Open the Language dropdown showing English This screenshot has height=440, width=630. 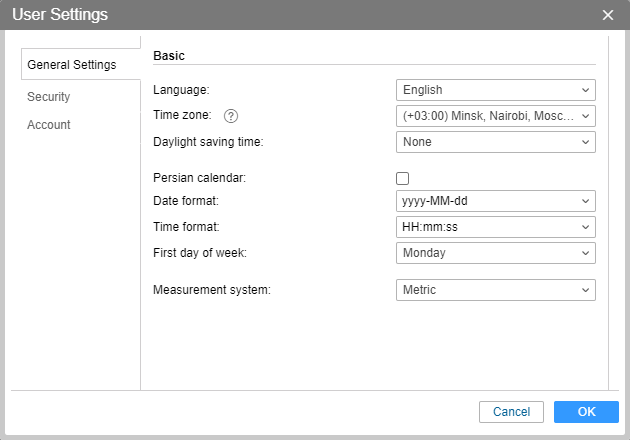495,90
